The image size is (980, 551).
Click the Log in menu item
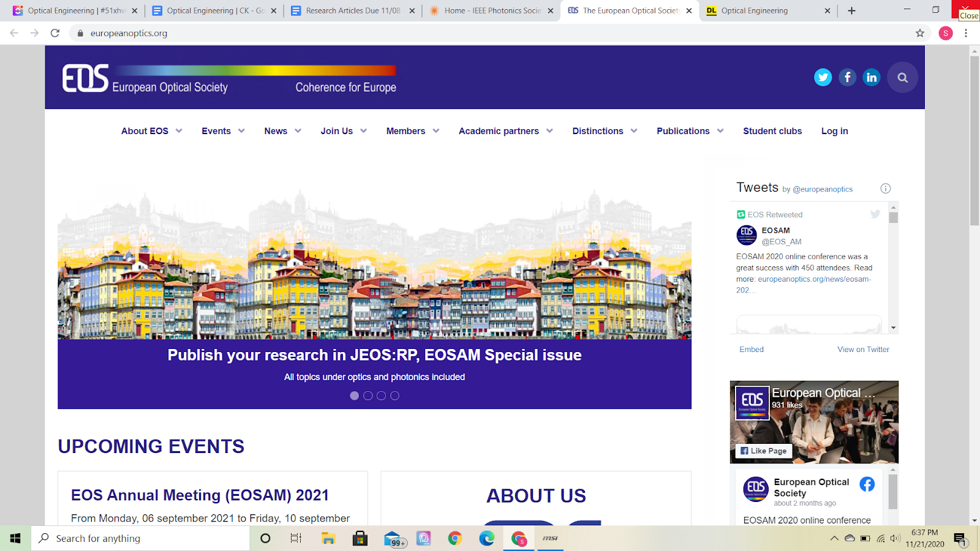click(834, 131)
